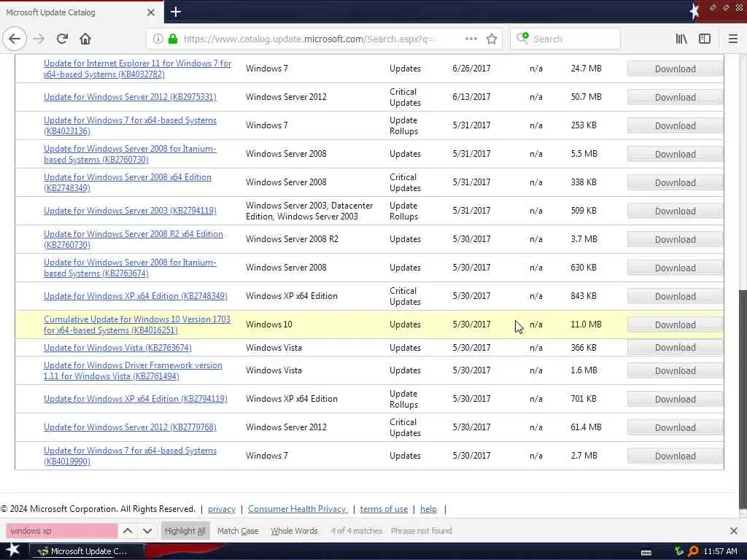Viewport: 747px width, 560px height.
Task: Toggle Whole Words in find bar
Action: [x=295, y=531]
